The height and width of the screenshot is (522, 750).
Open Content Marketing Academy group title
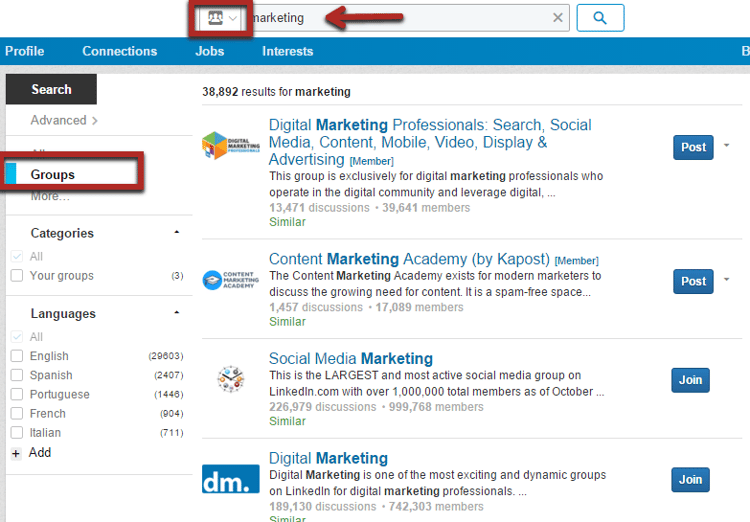(409, 259)
